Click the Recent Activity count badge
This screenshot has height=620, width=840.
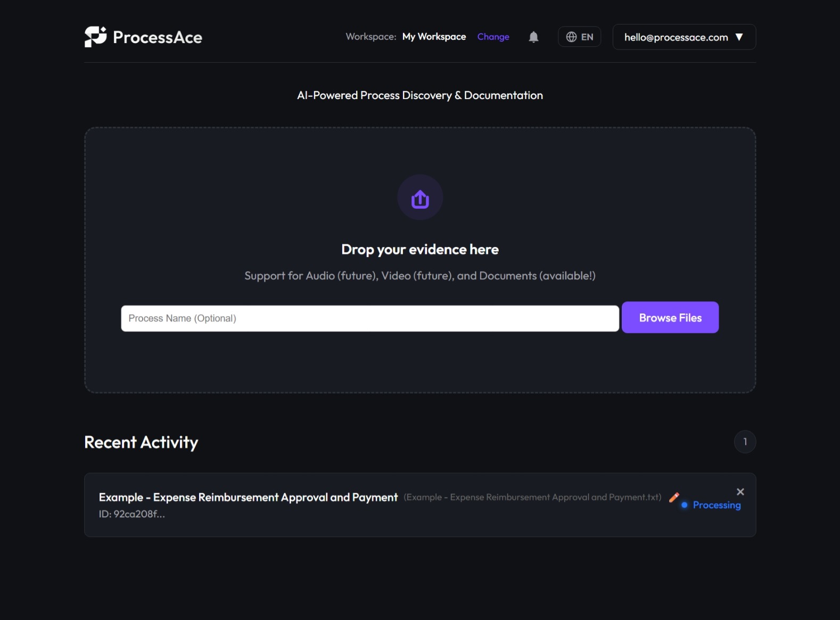745,442
